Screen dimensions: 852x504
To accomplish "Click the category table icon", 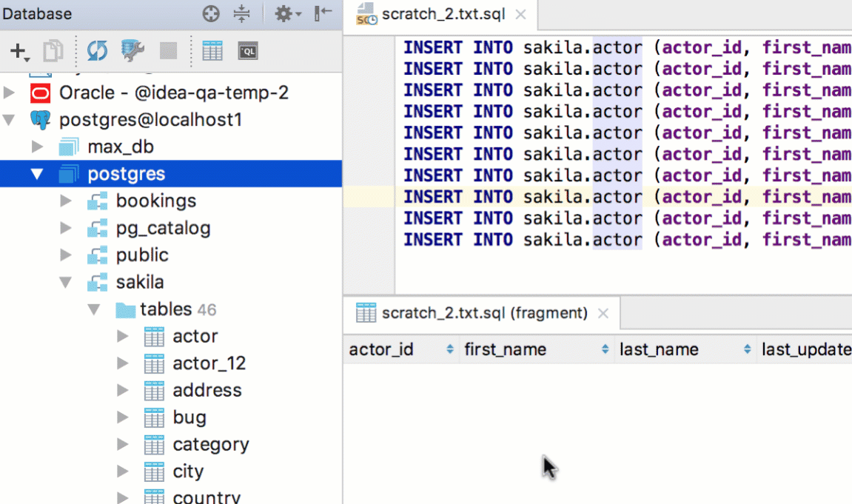I will point(154,445).
